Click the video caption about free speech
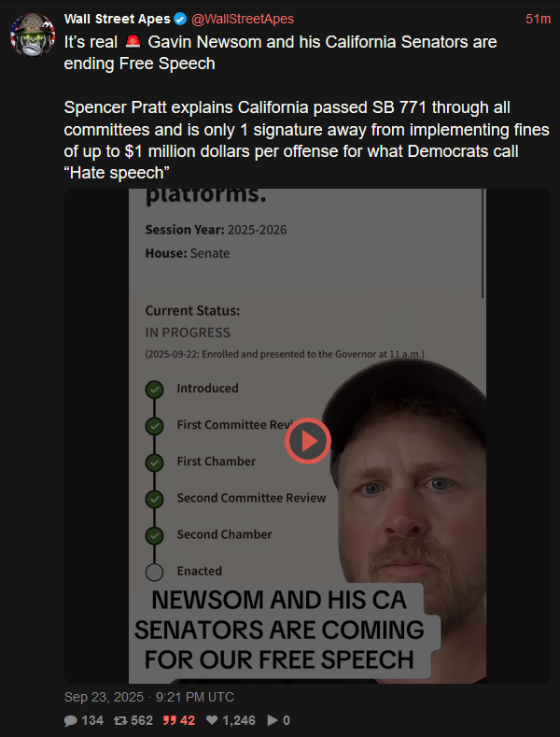The height and width of the screenshot is (737, 560). point(279,630)
